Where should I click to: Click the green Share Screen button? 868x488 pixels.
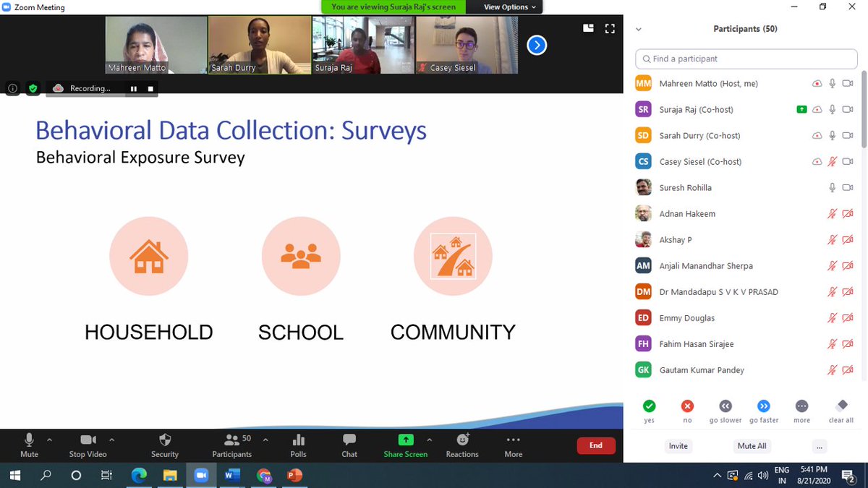405,445
